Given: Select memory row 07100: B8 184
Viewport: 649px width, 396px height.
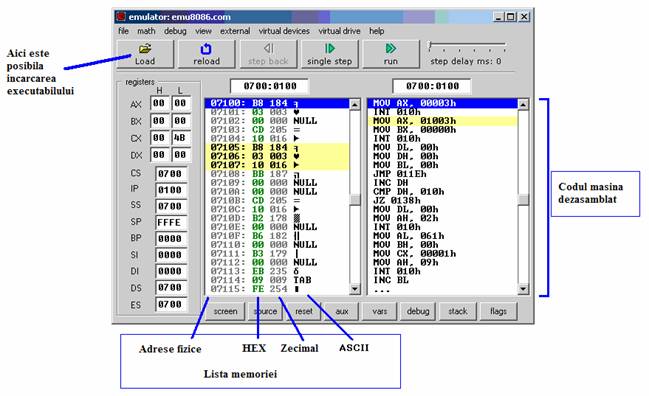Looking at the screenshot, I should pyautogui.click(x=277, y=103).
